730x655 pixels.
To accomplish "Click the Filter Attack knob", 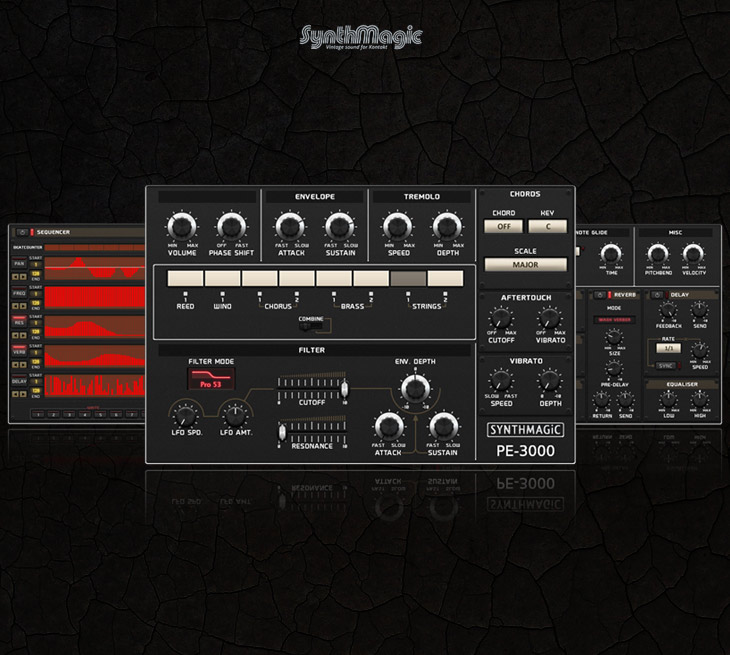I will click(x=389, y=426).
